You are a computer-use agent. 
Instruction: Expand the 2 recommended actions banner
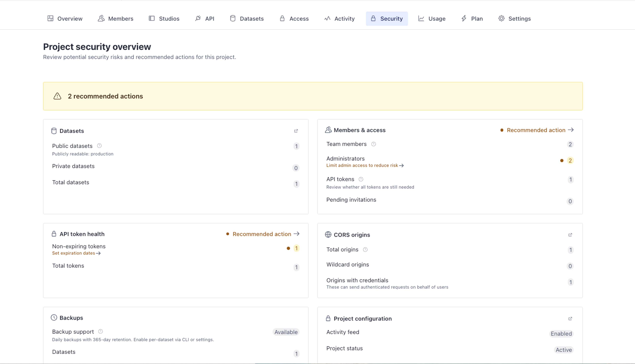tap(313, 96)
